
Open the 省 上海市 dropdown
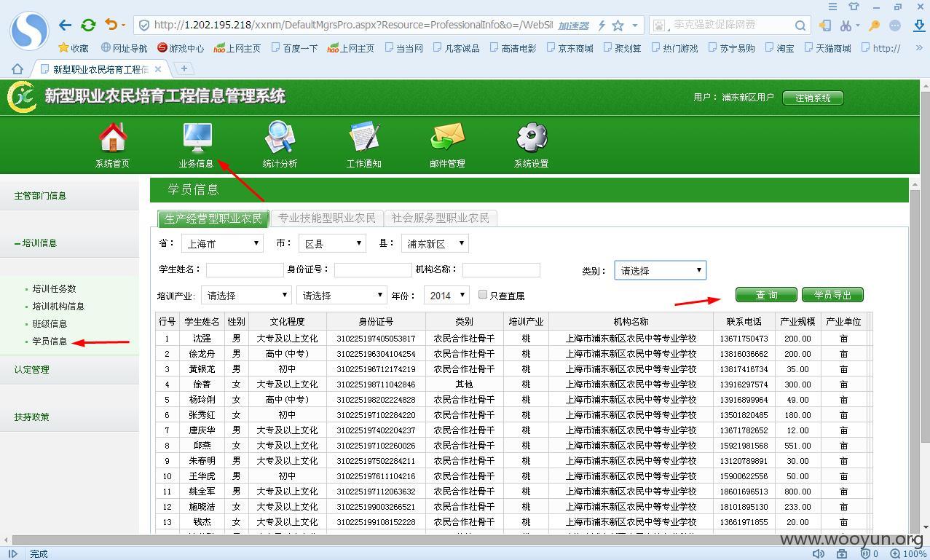pos(221,243)
